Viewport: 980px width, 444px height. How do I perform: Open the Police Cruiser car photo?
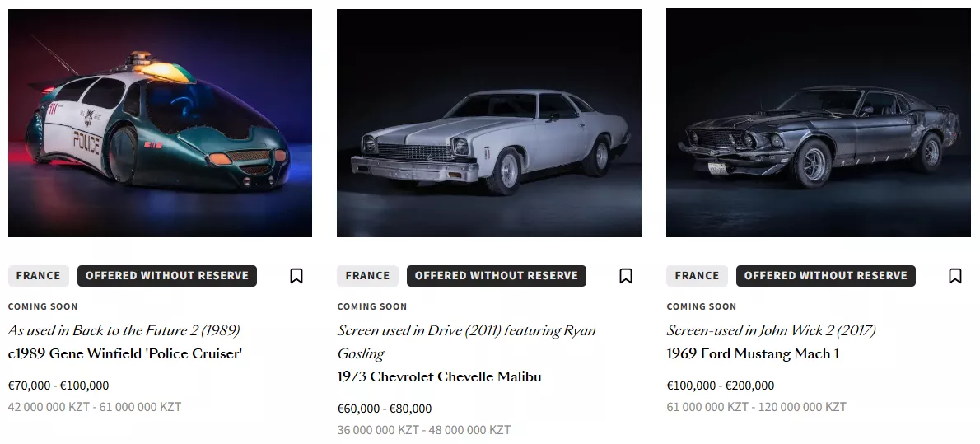(x=160, y=123)
